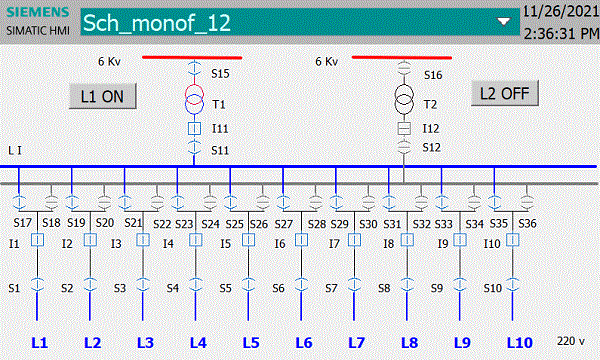Screen dimensions: 600x360
Task: Select the I10 breaker on feeder L10
Action: pyautogui.click(x=512, y=240)
